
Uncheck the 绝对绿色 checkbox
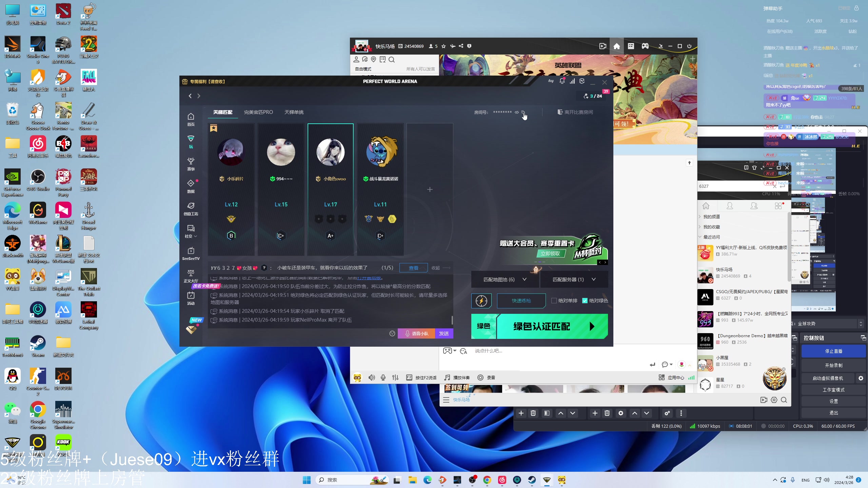click(585, 301)
